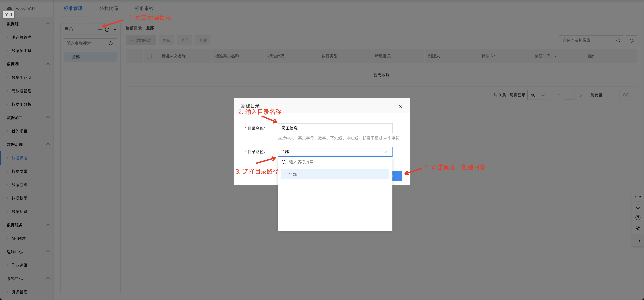
Task: Open 资源管理 in sidebar
Action: [x=19, y=292]
